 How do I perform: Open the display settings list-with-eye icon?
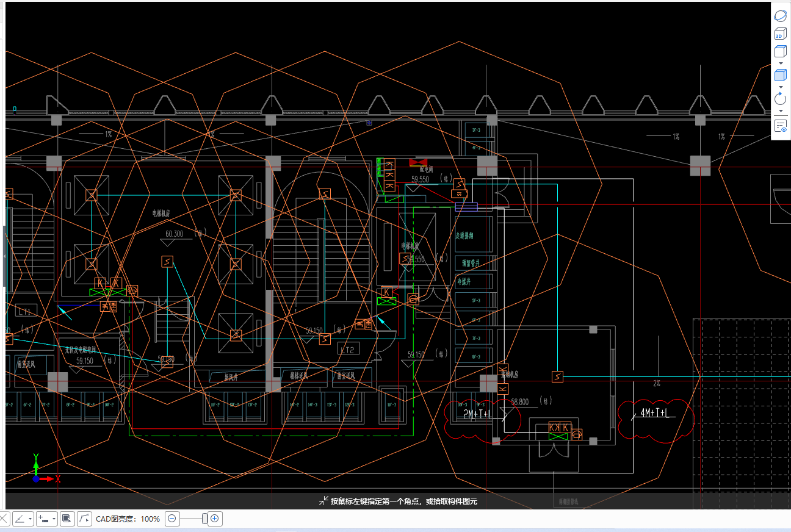pyautogui.click(x=780, y=126)
